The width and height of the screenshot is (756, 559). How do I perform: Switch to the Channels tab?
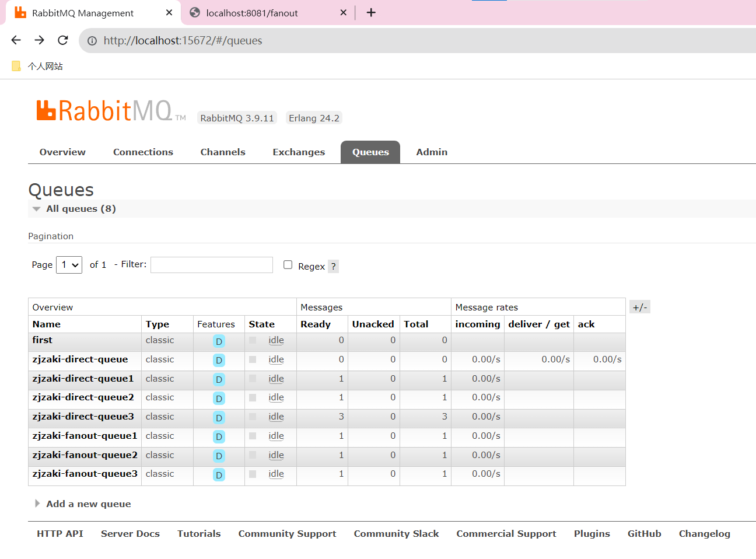coord(223,152)
